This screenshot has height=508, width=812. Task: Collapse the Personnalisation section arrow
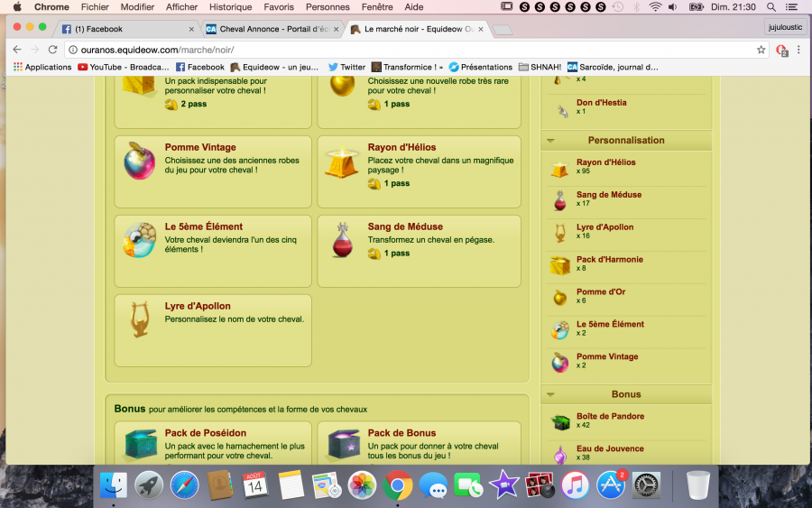(x=550, y=141)
